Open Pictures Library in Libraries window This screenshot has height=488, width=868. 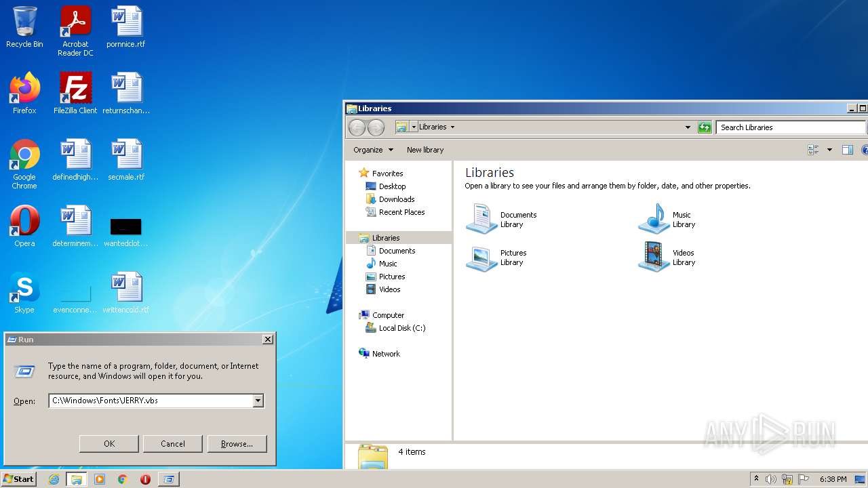tap(497, 258)
